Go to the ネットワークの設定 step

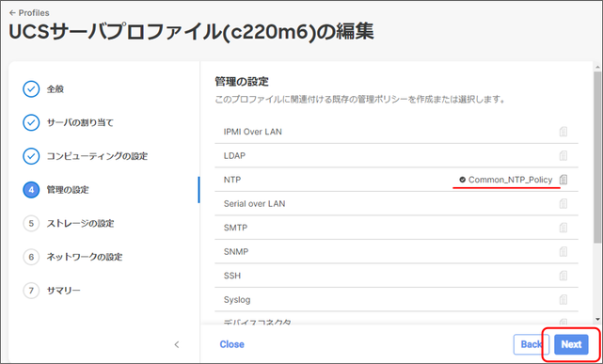click(85, 257)
